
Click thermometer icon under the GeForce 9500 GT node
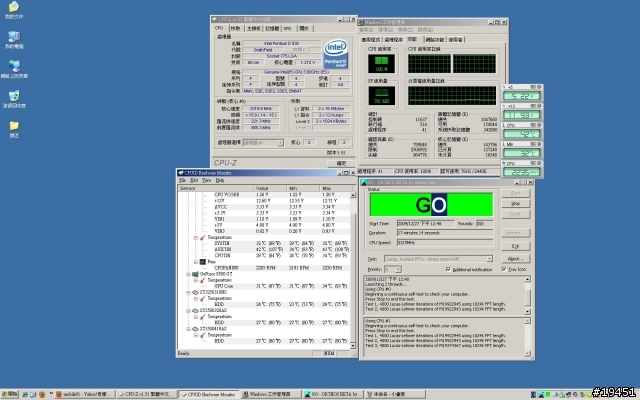[x=202, y=280]
